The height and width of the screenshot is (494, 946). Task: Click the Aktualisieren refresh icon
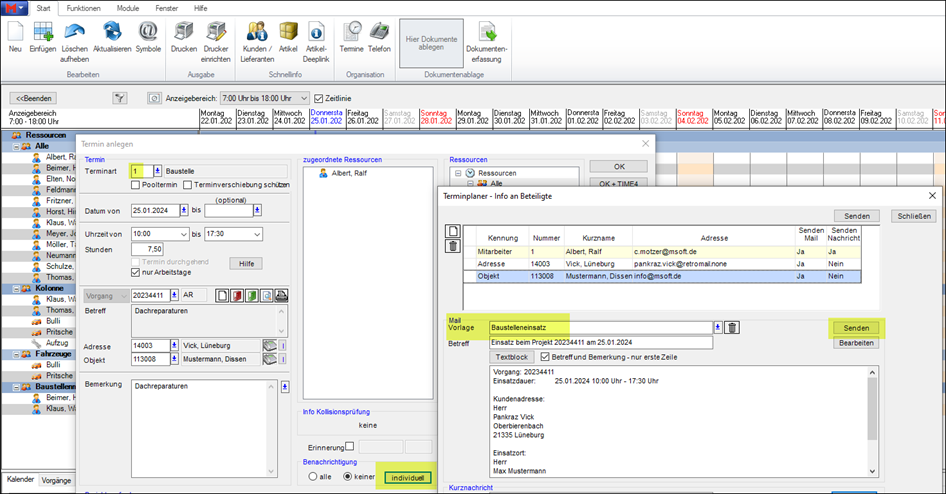[114, 32]
